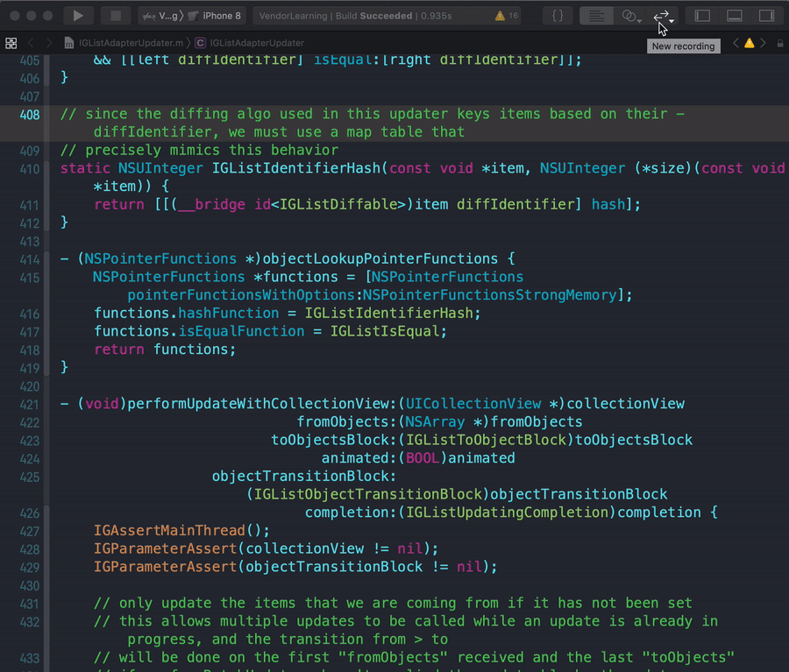Viewport: 789px width, 672px height.
Task: Open the jump bar warning icon
Action: (750, 43)
